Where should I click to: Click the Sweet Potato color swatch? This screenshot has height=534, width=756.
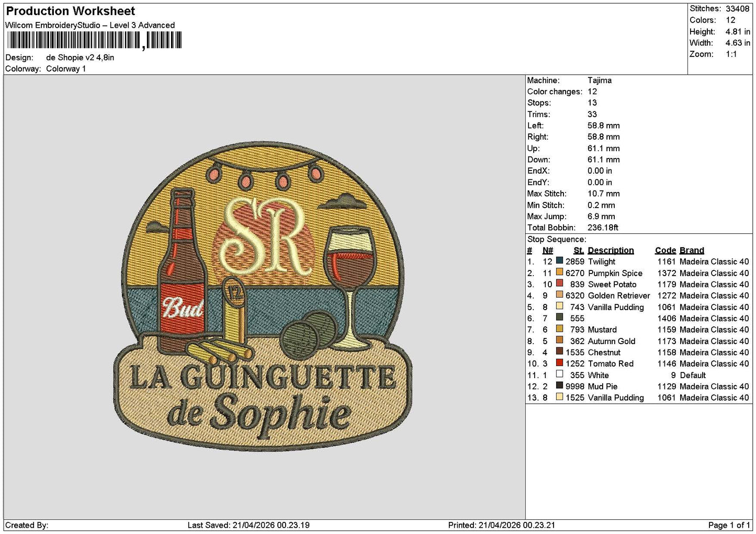[559, 284]
